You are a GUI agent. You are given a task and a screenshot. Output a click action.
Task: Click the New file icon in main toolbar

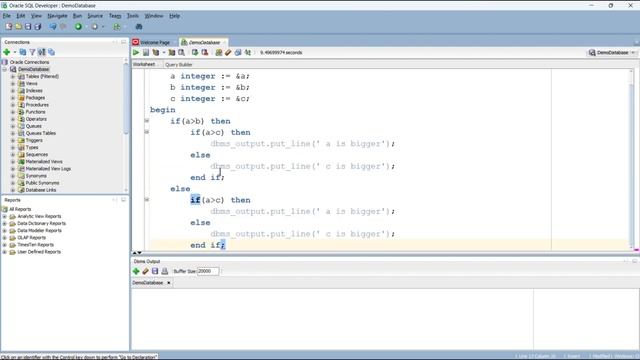pos(9,27)
